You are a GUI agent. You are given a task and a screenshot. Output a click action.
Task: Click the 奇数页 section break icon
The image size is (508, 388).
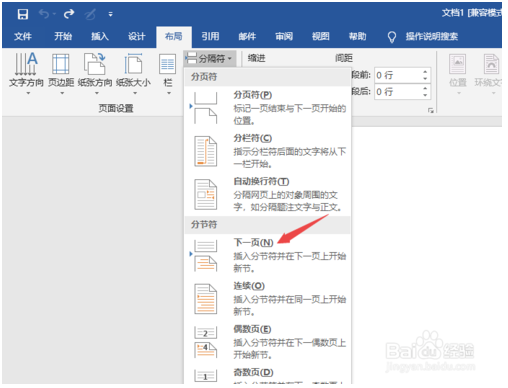pyautogui.click(x=205, y=376)
